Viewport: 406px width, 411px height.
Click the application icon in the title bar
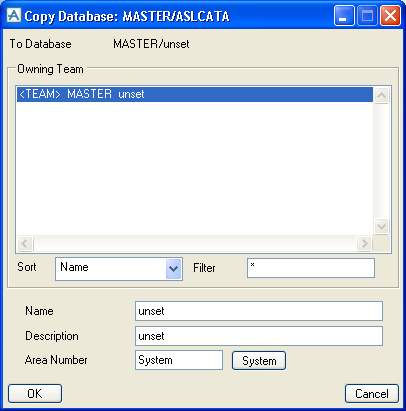pyautogui.click(x=14, y=15)
